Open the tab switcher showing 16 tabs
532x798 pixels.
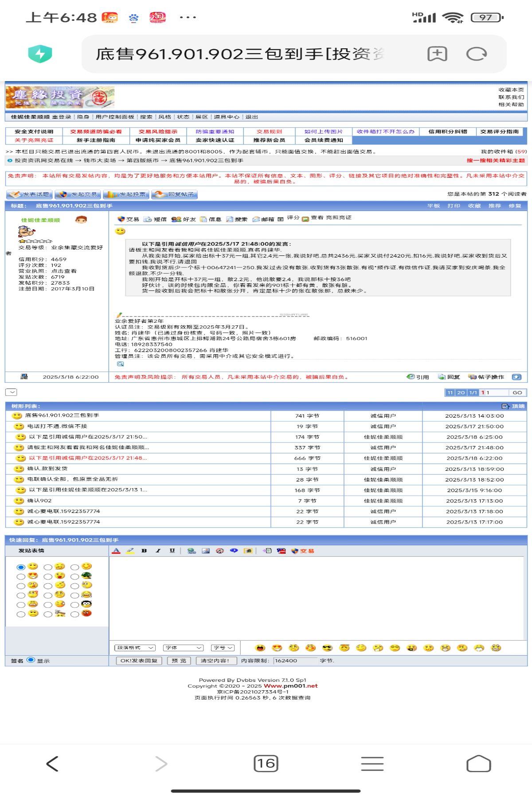point(266,763)
